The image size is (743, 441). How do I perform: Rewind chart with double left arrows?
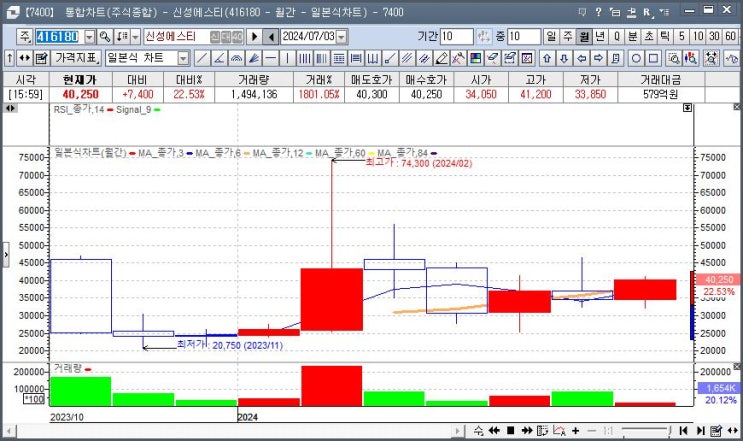coord(494,431)
